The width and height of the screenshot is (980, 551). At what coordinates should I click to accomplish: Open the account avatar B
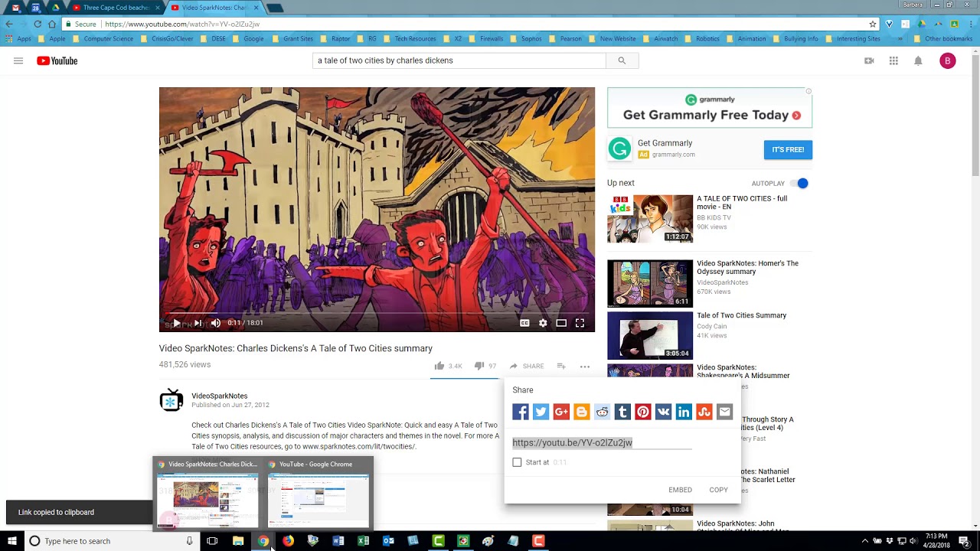tap(948, 61)
